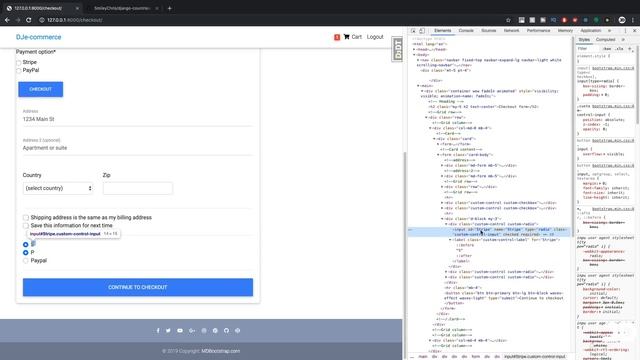Expand the head node in Elements tree
Screen dimensions: 640x360
pos(414,49)
